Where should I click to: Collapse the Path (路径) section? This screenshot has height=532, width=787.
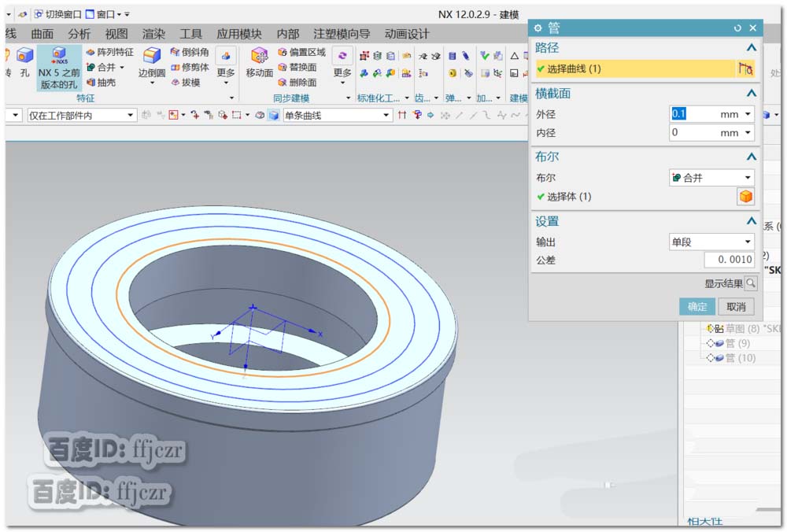(x=751, y=48)
